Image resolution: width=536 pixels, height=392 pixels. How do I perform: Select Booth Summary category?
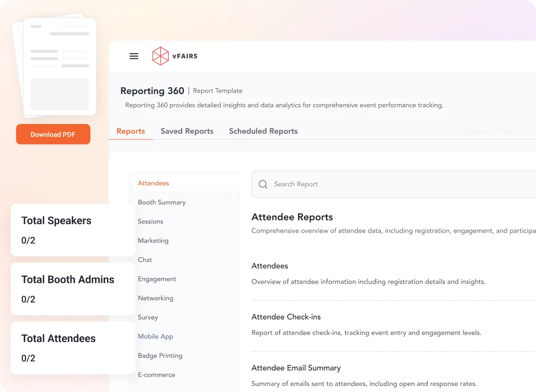(161, 202)
